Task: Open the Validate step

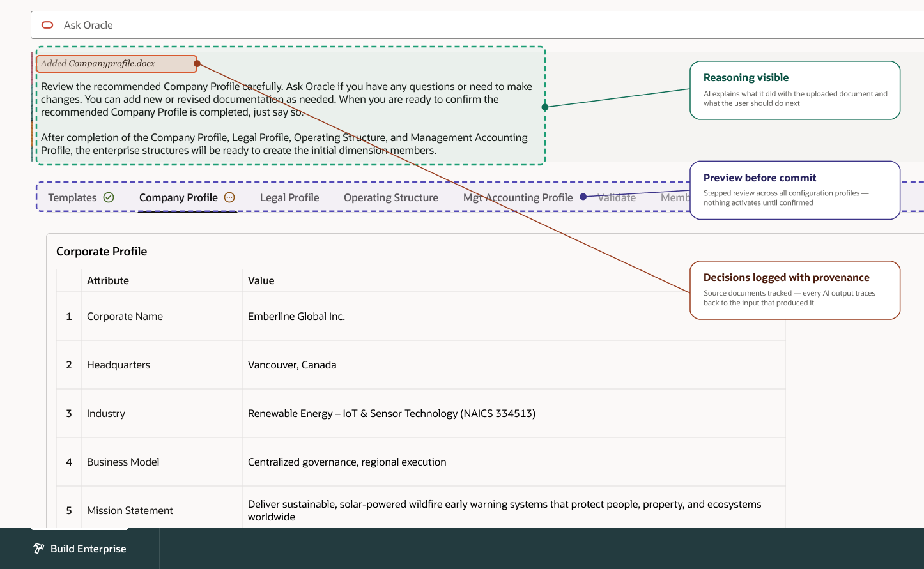Action: tap(616, 197)
